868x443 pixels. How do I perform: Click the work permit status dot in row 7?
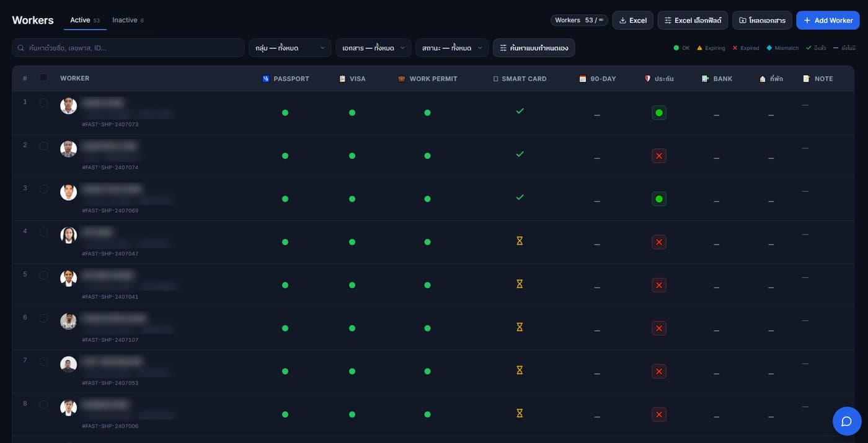pos(427,372)
